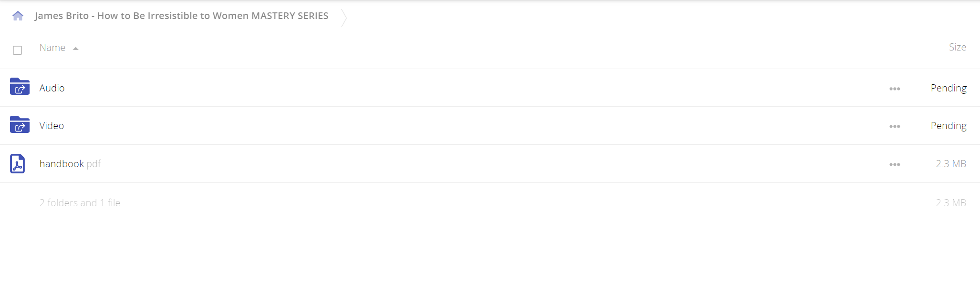
Task: Toggle the Name sort arrow
Action: (x=75, y=49)
